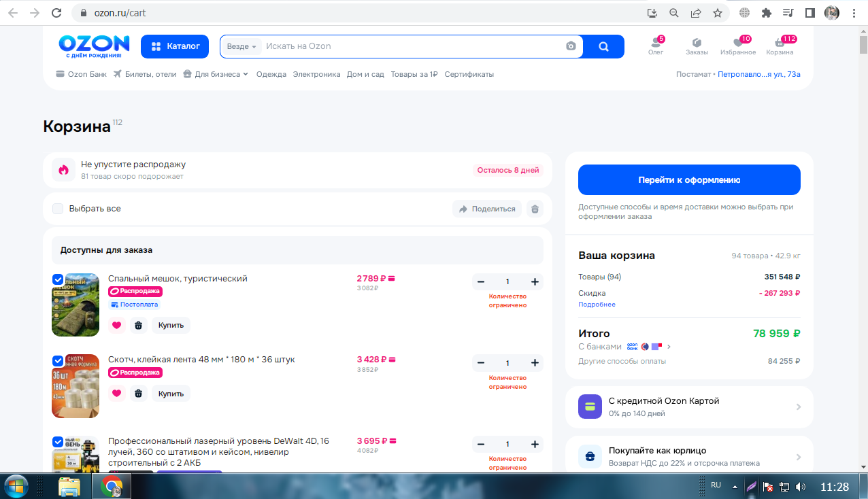Click the Петропавло...я ул., 73а address link
The width and height of the screenshot is (868, 499).
tap(759, 74)
